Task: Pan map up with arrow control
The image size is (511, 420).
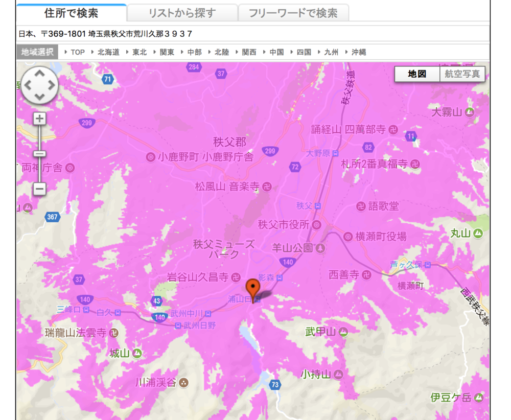Action: [x=40, y=75]
